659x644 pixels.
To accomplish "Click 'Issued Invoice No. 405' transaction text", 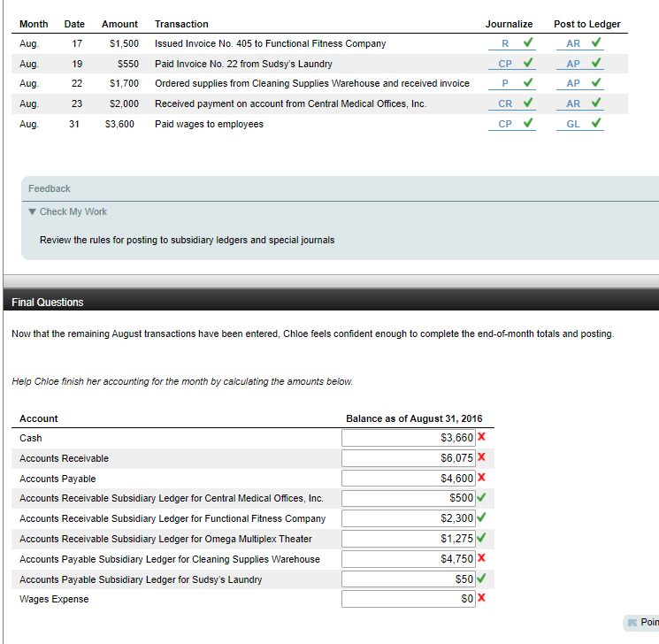I will [270, 43].
